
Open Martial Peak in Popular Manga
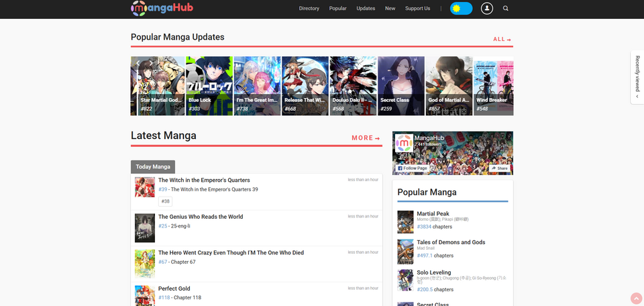coord(433,213)
